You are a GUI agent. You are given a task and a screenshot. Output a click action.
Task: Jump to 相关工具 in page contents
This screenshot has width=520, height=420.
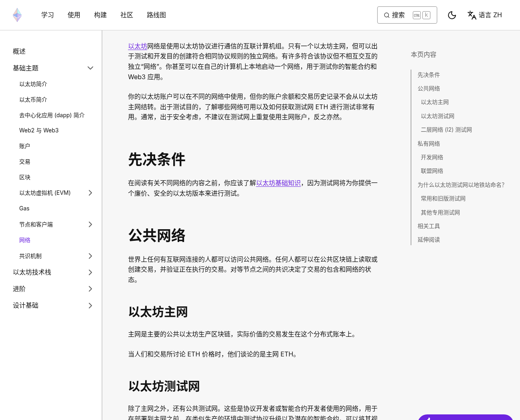click(429, 226)
